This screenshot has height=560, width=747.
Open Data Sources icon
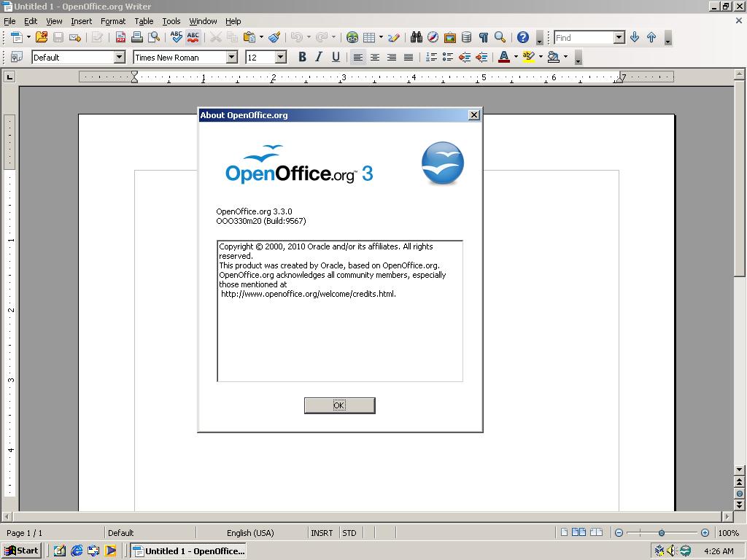tap(466, 37)
